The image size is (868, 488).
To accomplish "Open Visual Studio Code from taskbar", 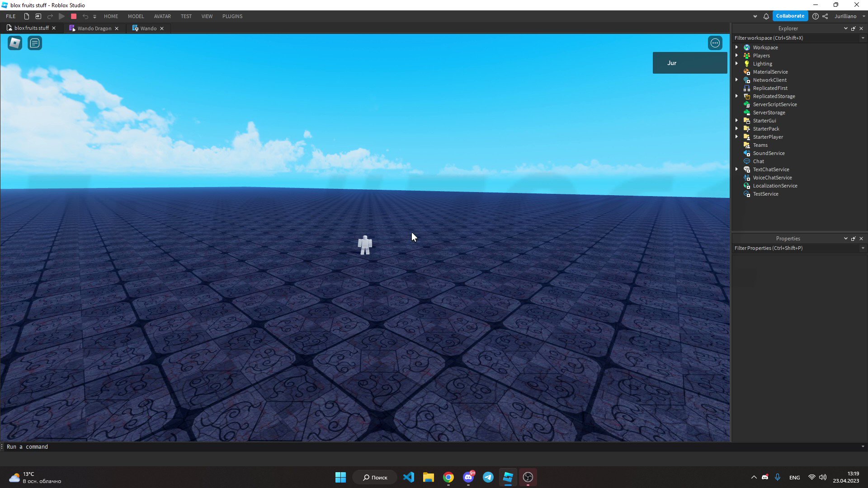I will pyautogui.click(x=409, y=477).
